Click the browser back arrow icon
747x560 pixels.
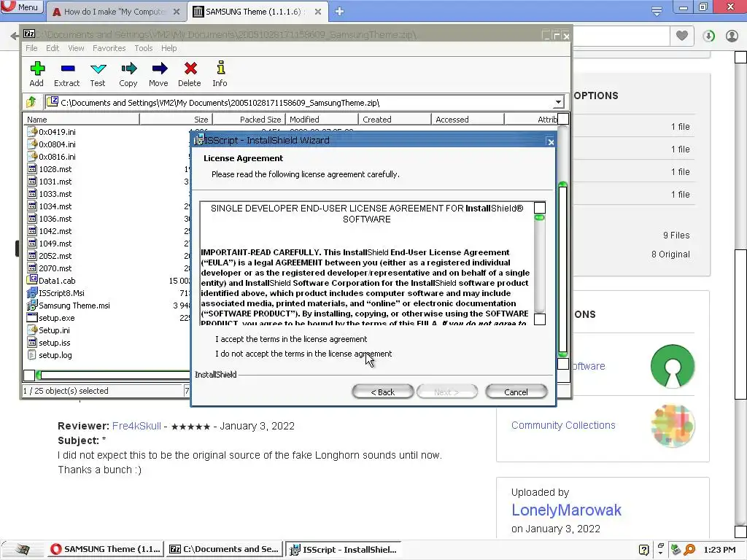[15, 36]
